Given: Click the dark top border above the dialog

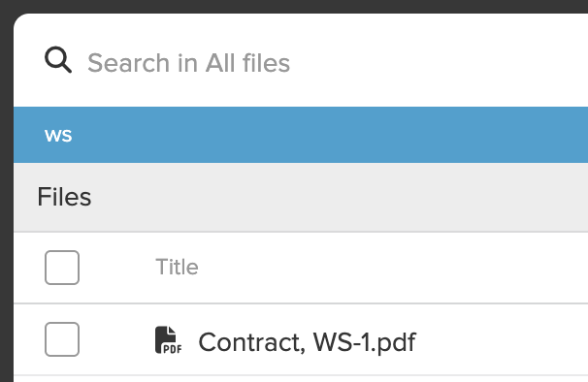Looking at the screenshot, I should [x=294, y=6].
